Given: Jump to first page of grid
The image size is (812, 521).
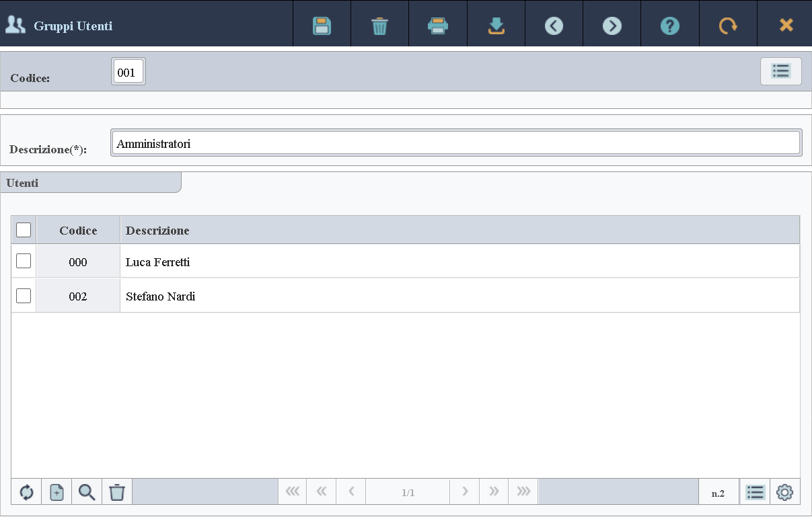Looking at the screenshot, I should (x=292, y=491).
